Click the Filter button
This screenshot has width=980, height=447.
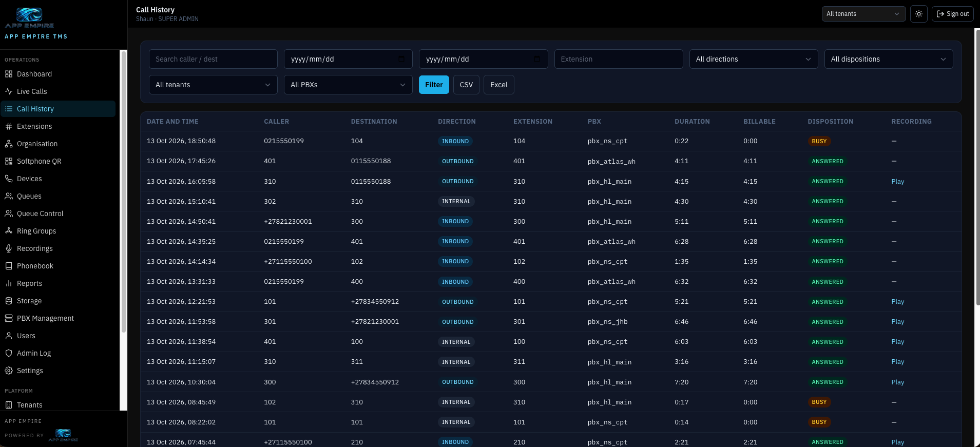[x=434, y=85]
